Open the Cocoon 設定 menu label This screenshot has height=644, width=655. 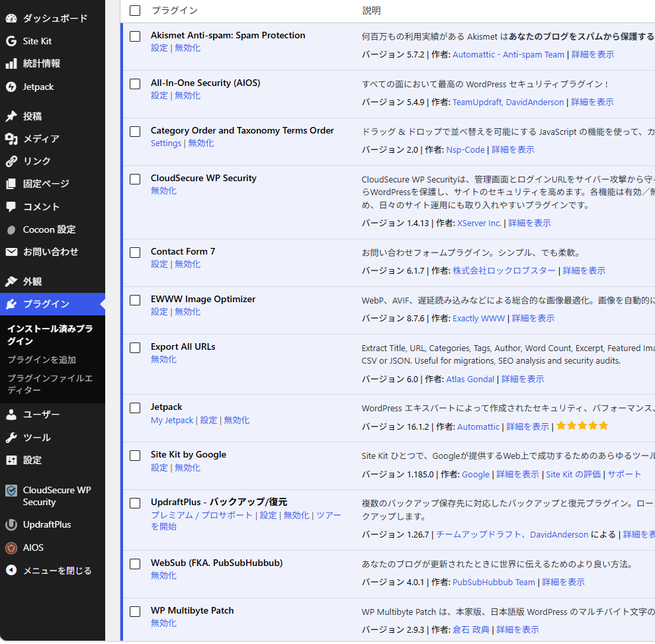[50, 229]
